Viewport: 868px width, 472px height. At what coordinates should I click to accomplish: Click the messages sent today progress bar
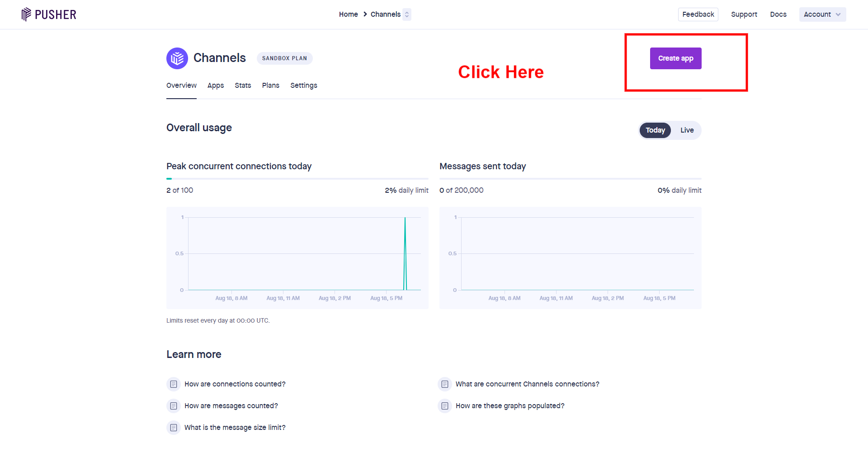point(571,179)
